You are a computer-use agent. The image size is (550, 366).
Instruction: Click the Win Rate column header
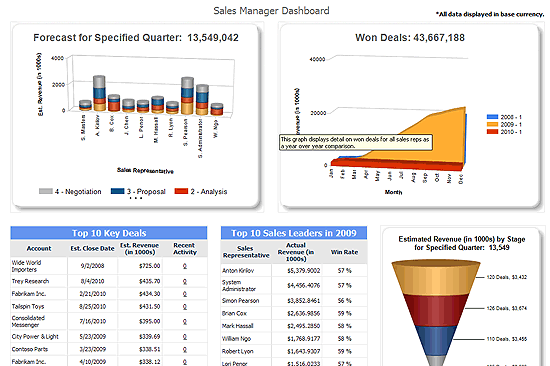[344, 252]
